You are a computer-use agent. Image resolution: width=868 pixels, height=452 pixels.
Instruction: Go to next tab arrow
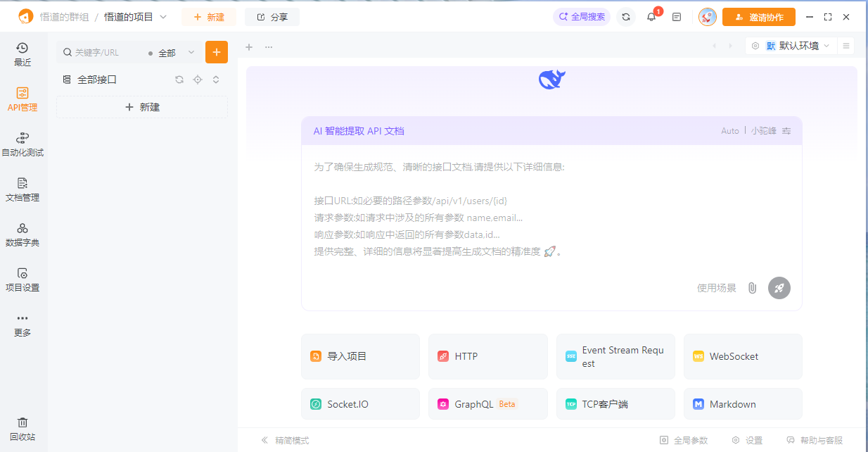point(730,46)
